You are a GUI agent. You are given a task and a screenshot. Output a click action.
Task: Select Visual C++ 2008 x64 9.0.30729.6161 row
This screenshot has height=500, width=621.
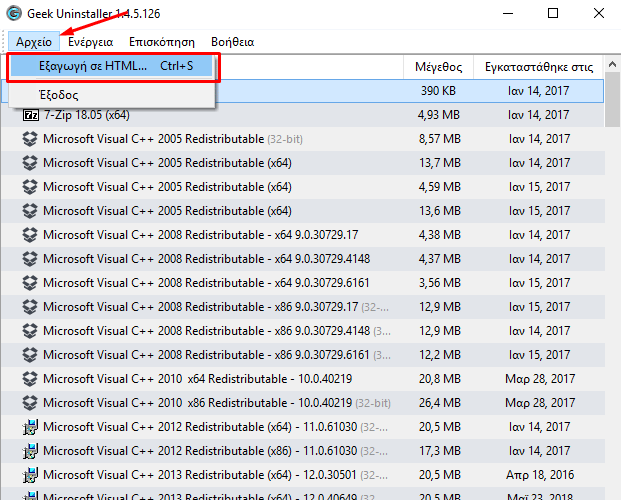(303, 283)
